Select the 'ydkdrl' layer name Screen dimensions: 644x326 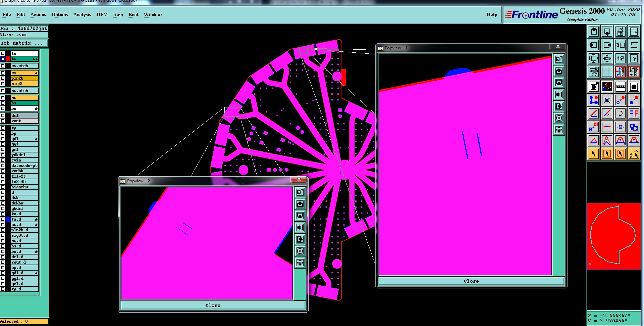pos(25,155)
